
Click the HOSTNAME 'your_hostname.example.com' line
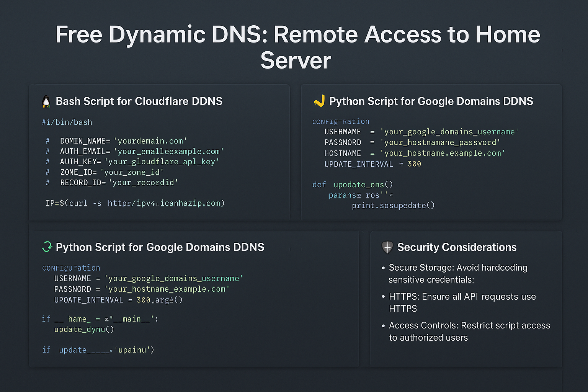[x=415, y=153]
